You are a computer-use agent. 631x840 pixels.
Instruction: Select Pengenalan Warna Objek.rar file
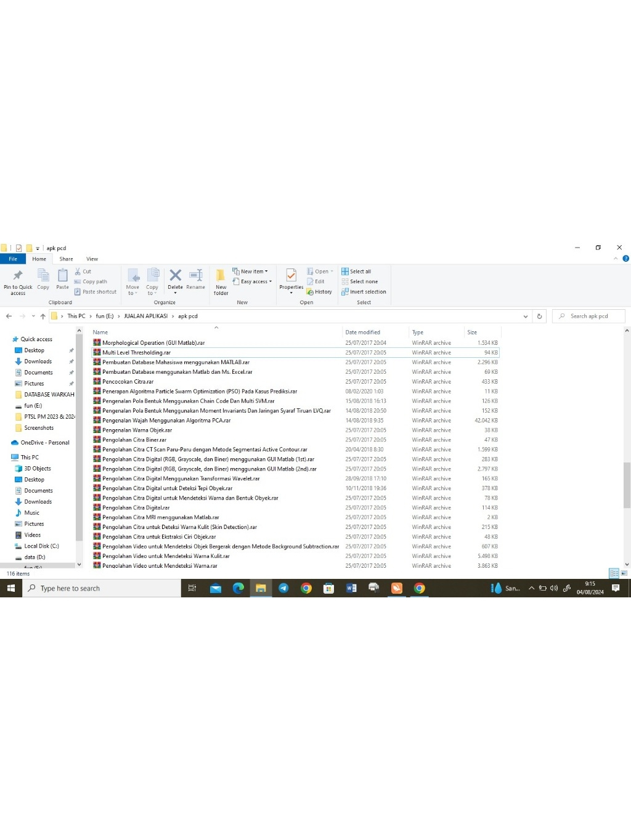(x=295, y=430)
